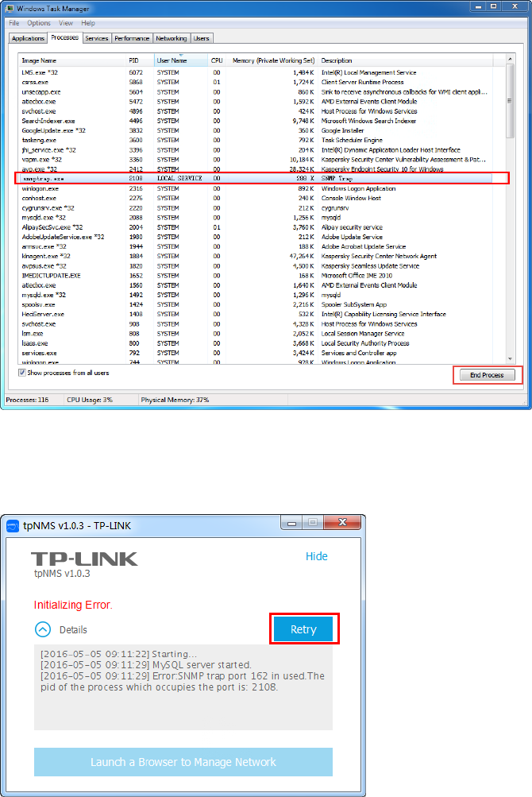Select the lsass.exe process
The height and width of the screenshot is (797, 532).
point(256,343)
